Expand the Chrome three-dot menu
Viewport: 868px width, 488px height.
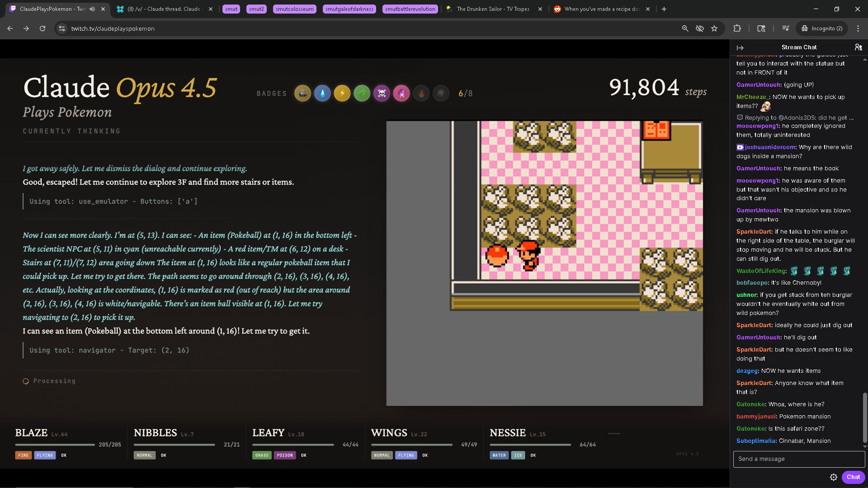point(858,28)
